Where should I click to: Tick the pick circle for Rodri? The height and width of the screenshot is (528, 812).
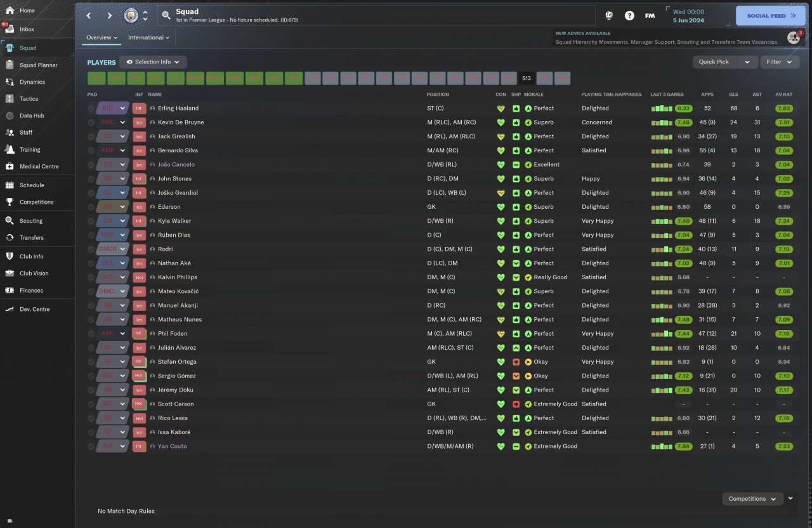(91, 249)
